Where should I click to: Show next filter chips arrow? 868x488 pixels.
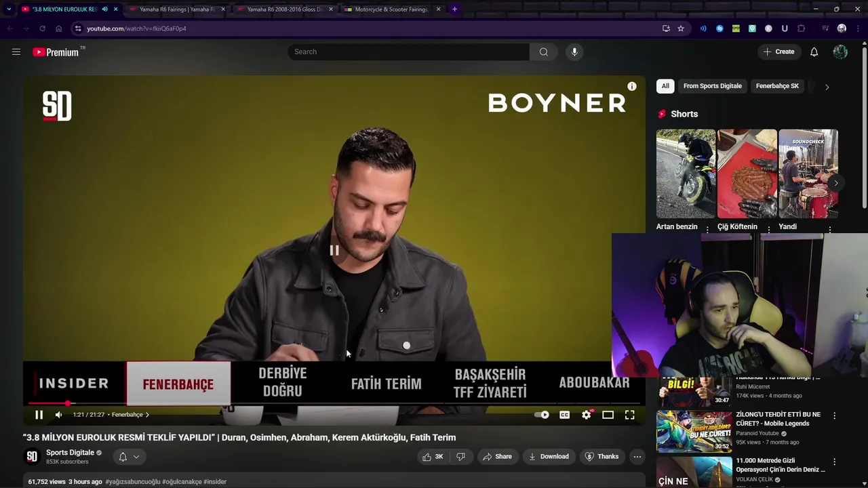tap(827, 87)
